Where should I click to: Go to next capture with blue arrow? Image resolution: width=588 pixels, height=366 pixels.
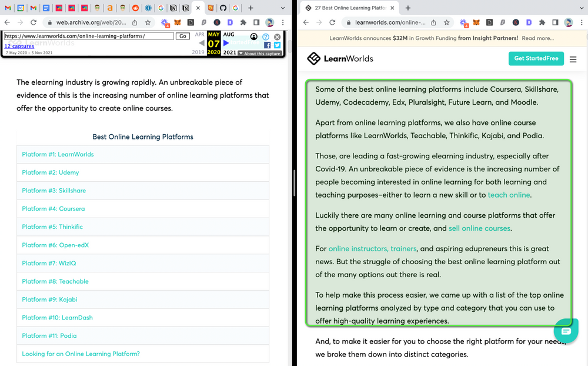[226, 43]
